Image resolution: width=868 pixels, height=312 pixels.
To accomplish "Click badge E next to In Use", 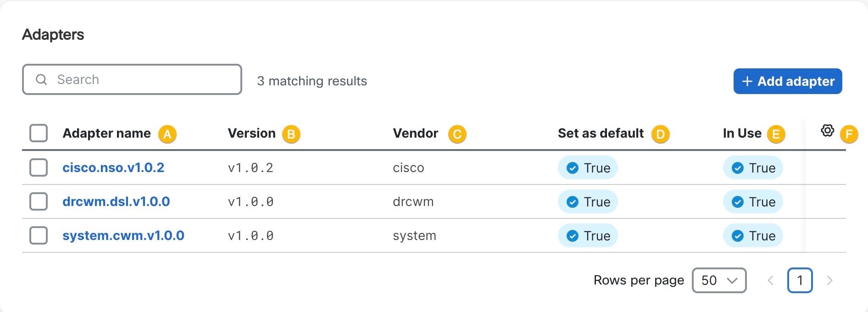I will click(776, 134).
